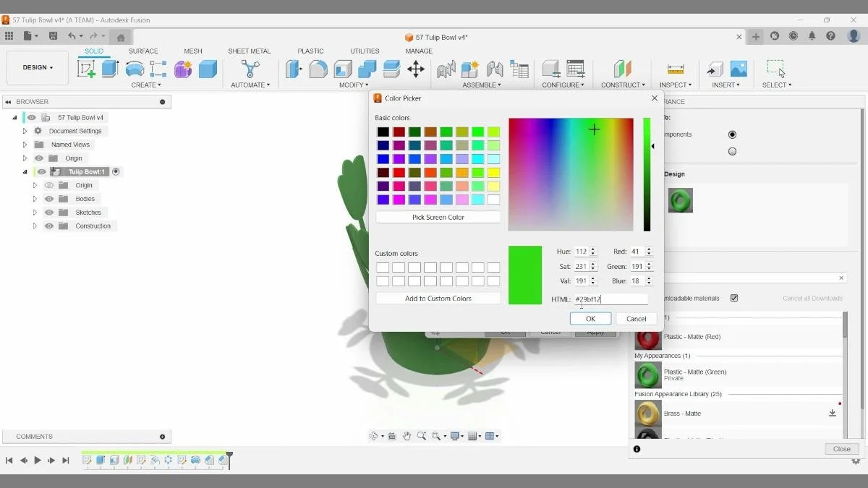Uncheck the downloadable materials checkbox
The height and width of the screenshot is (488, 868).
pos(733,298)
